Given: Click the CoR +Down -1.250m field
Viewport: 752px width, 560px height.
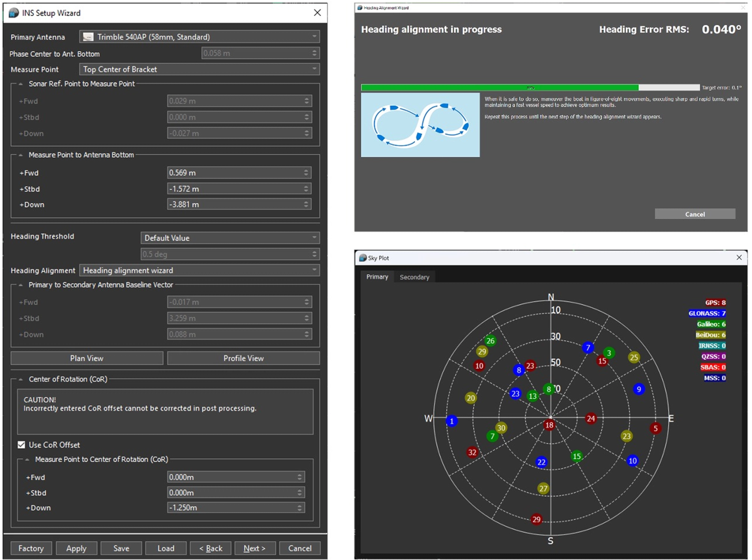Looking at the screenshot, I should (x=236, y=507).
